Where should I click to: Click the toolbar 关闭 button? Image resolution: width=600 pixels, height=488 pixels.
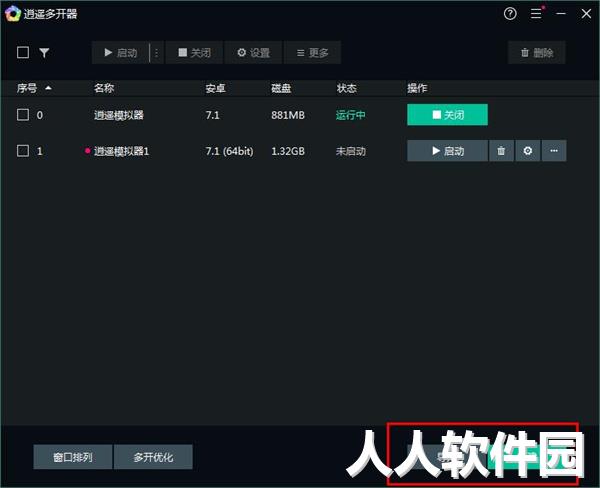click(x=194, y=52)
